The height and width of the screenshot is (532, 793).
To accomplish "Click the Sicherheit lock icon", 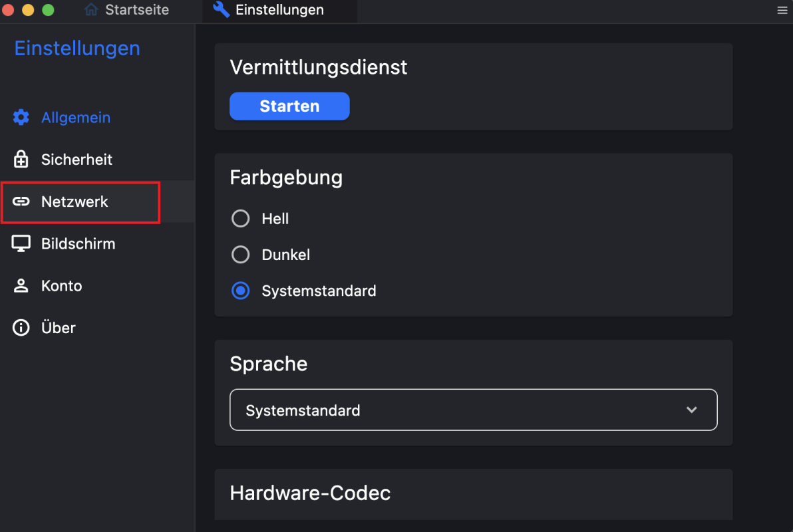I will point(21,160).
